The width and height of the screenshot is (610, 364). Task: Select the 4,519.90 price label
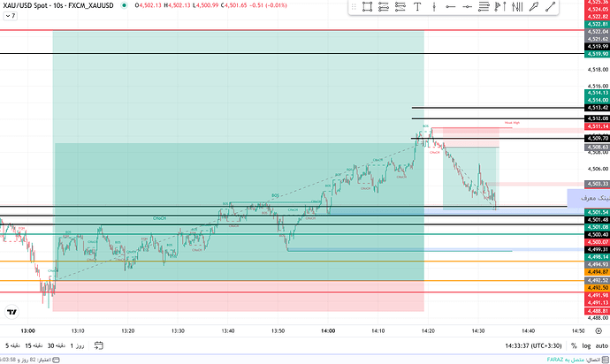tap(597, 54)
